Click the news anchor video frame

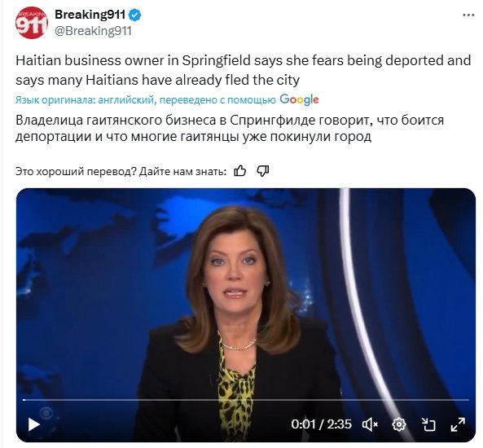coord(246,292)
